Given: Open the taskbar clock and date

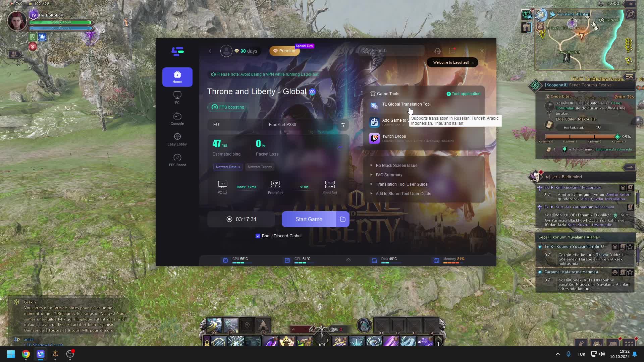Looking at the screenshot, I should coord(620,354).
